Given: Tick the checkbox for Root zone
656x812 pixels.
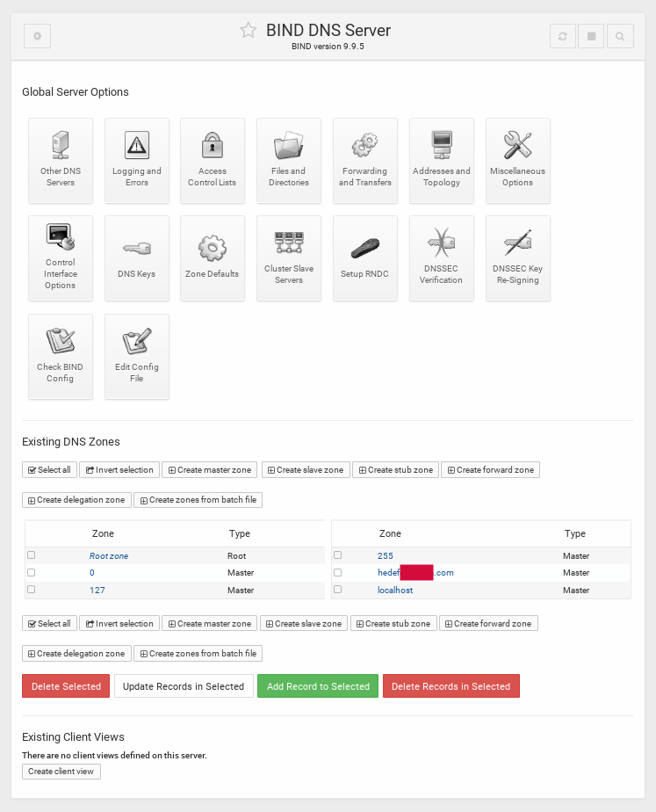Looking at the screenshot, I should click(x=32, y=555).
